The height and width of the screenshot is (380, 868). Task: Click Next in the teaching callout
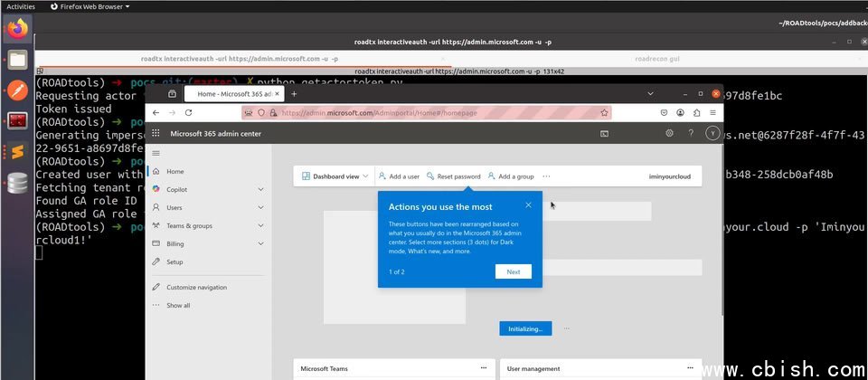point(514,272)
